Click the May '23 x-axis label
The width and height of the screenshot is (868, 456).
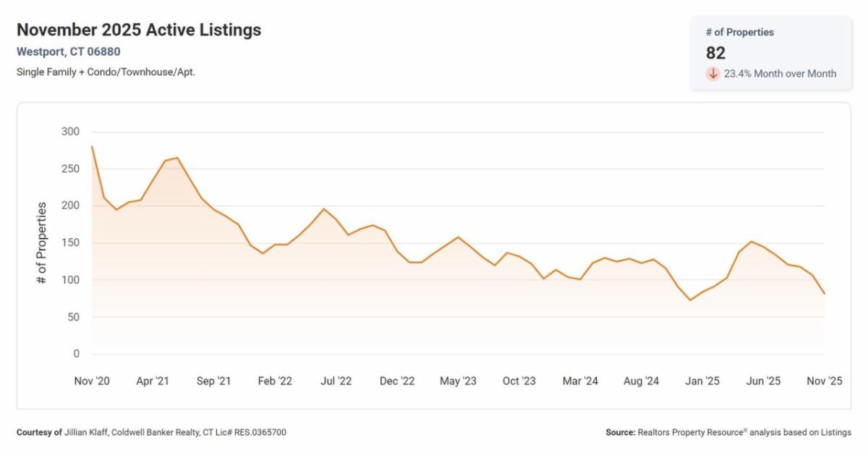pyautogui.click(x=458, y=381)
